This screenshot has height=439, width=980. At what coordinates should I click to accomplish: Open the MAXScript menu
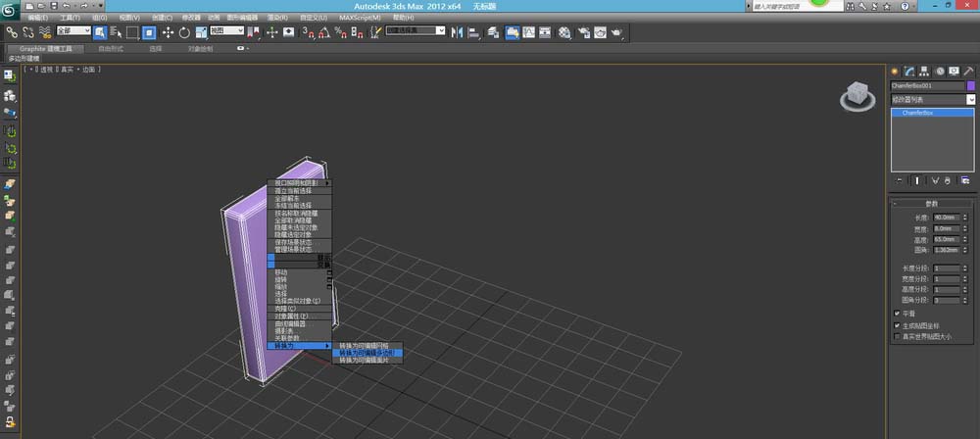(361, 18)
